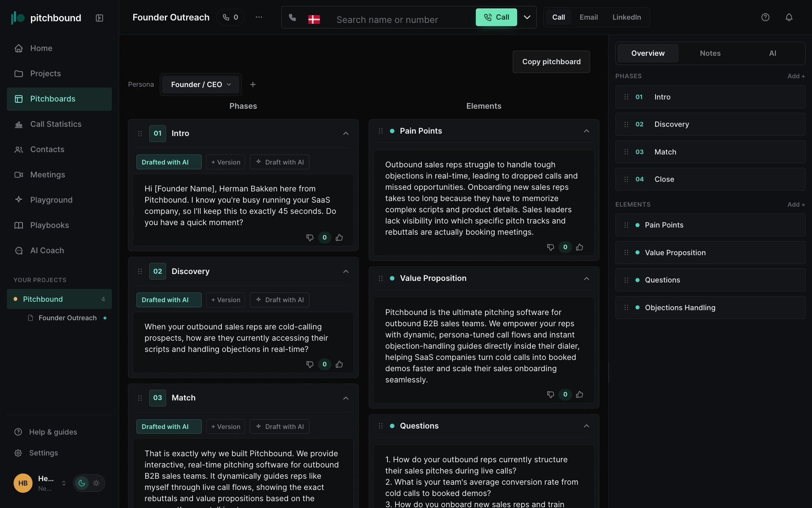This screenshot has height=508, width=812.
Task: Open the three-dot menu beside Founder Outreach
Action: (259, 17)
